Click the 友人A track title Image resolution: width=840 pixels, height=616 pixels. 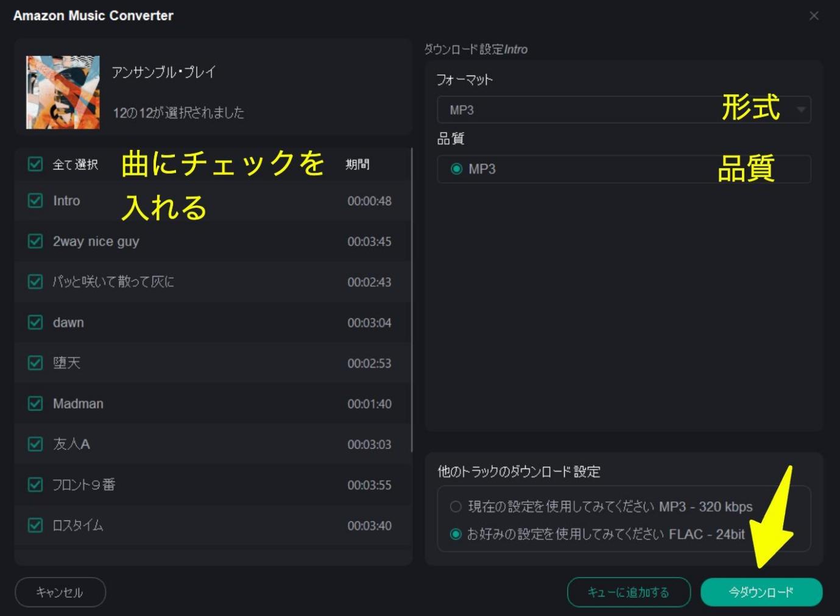pos(71,444)
